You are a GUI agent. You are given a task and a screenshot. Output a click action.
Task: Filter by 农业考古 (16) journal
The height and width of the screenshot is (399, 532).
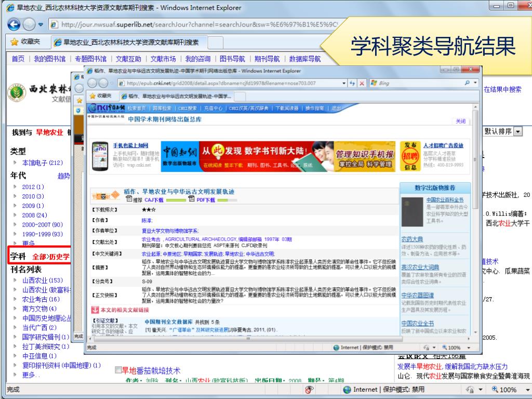[41, 299]
